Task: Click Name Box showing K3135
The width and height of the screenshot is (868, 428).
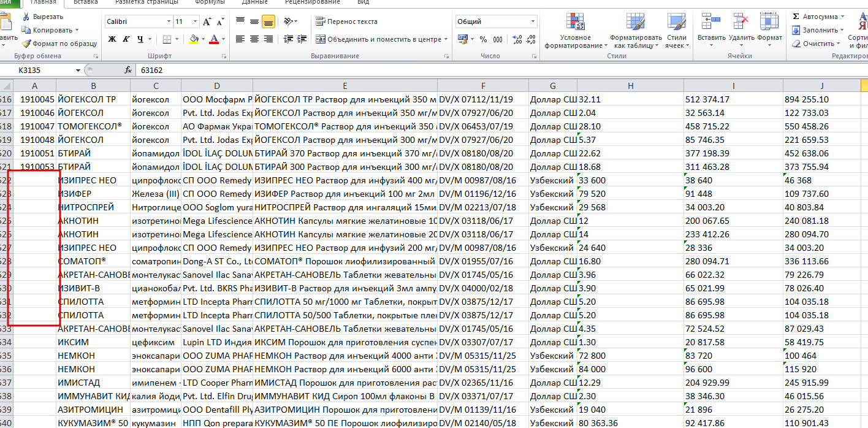Action: 37,70
